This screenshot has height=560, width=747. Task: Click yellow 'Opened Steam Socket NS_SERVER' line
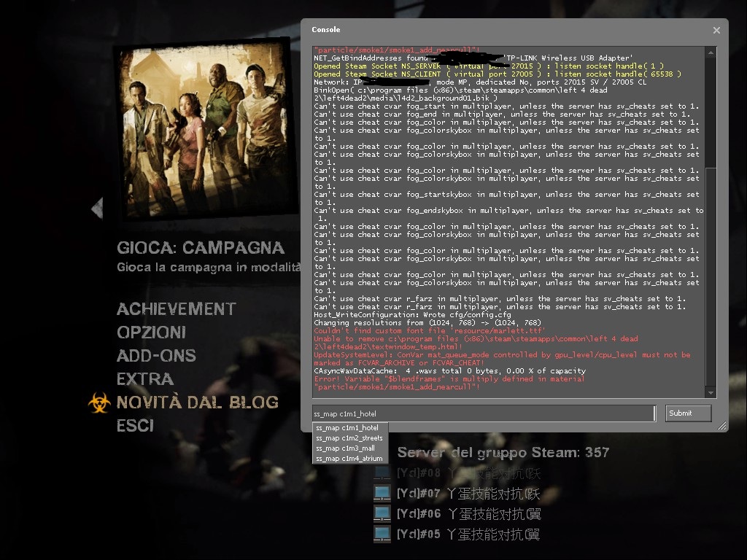[x=489, y=66]
